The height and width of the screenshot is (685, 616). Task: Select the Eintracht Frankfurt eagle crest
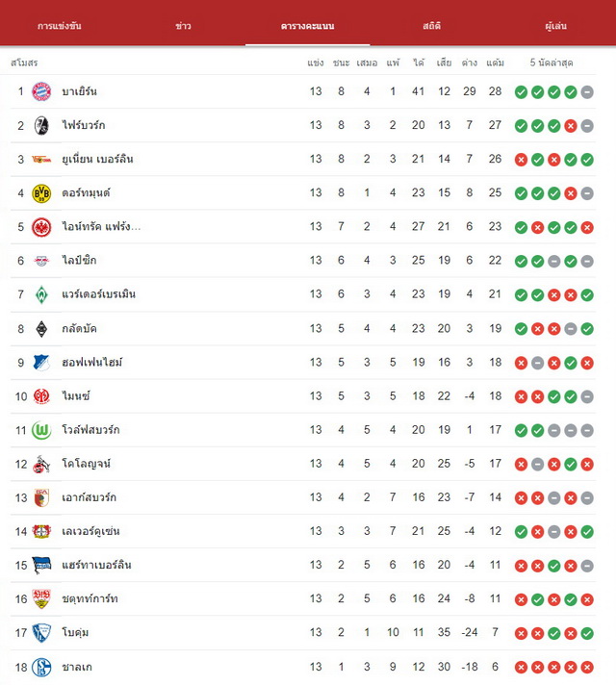pyautogui.click(x=41, y=227)
